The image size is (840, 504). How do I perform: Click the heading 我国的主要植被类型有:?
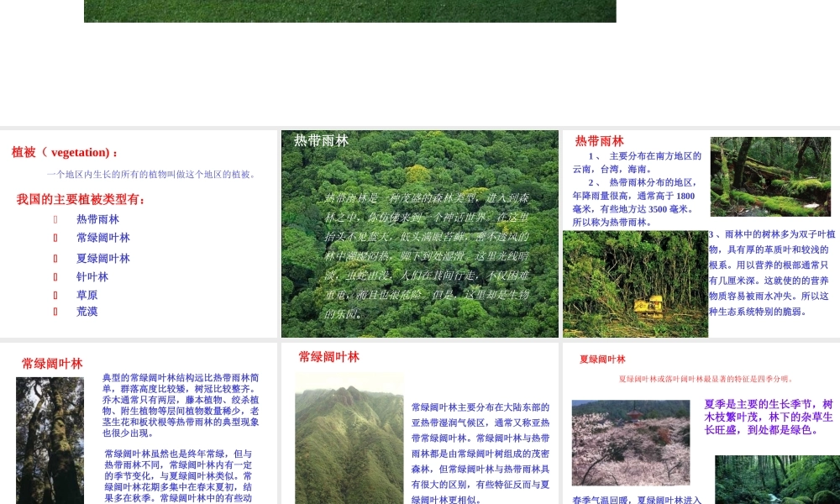pyautogui.click(x=81, y=199)
